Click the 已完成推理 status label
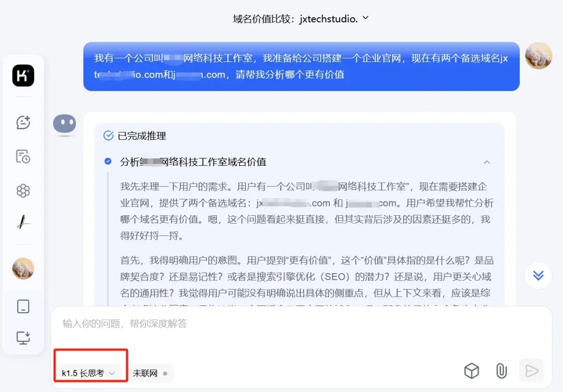563x392 pixels. (x=142, y=136)
